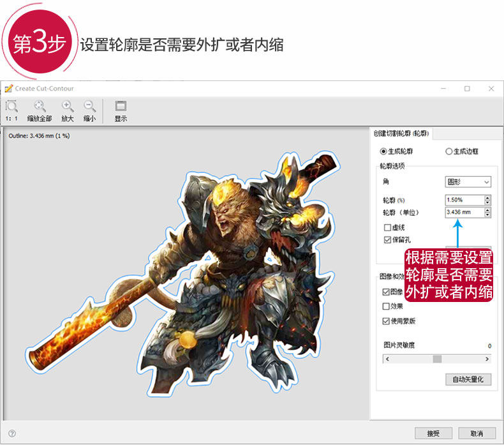The height and width of the screenshot is (445, 504).
Task: Click the sensitivity slider left arrow
Action: [387, 359]
